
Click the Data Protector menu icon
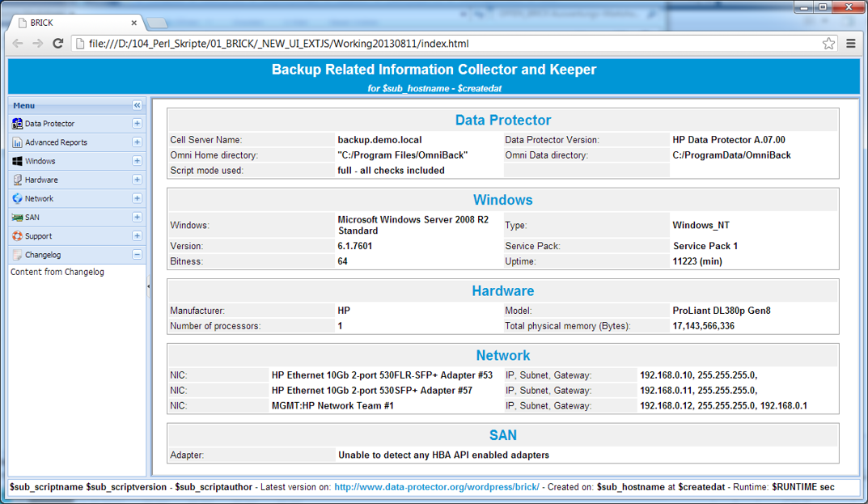click(17, 124)
